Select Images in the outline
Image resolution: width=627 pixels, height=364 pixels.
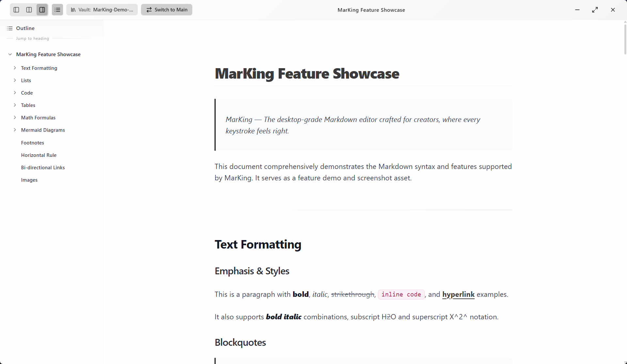click(x=29, y=180)
